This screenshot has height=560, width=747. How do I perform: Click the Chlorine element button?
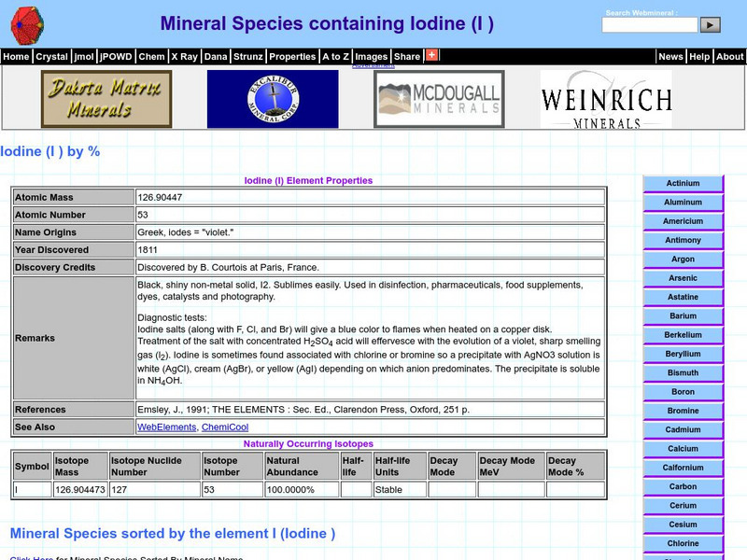point(682,543)
